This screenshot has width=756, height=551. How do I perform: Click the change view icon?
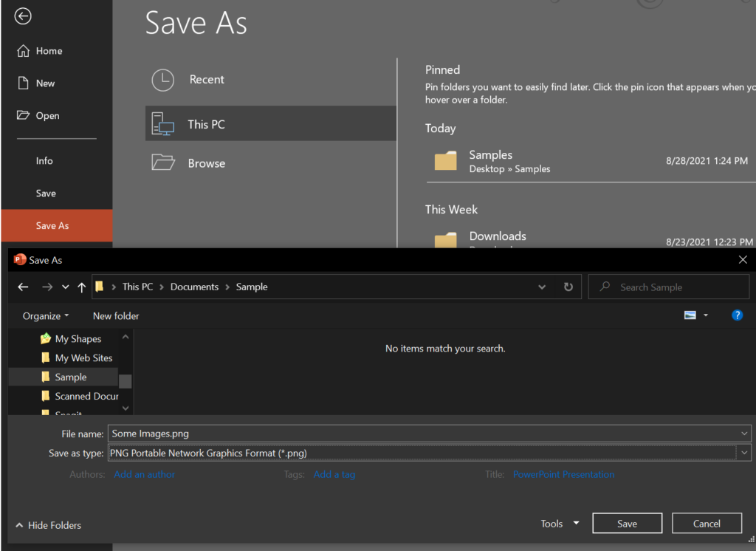690,315
